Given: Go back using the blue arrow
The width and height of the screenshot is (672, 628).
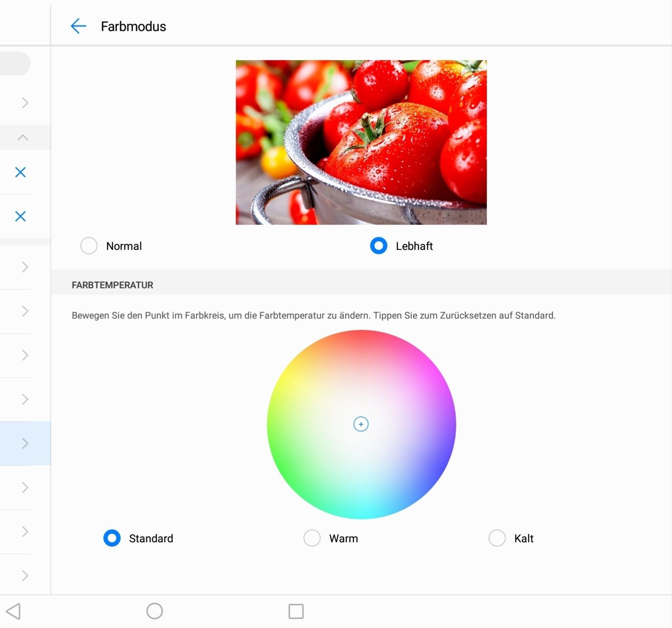Looking at the screenshot, I should point(78,26).
